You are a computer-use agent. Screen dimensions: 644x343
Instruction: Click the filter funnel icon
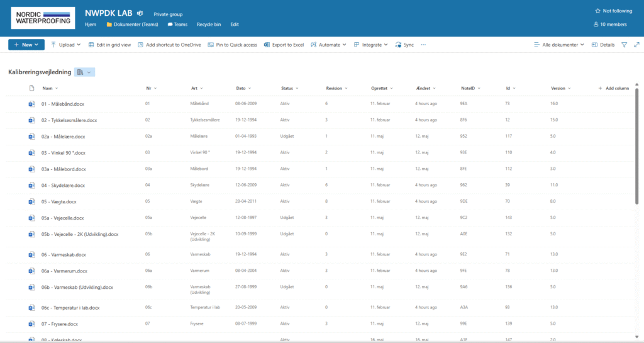tap(624, 45)
